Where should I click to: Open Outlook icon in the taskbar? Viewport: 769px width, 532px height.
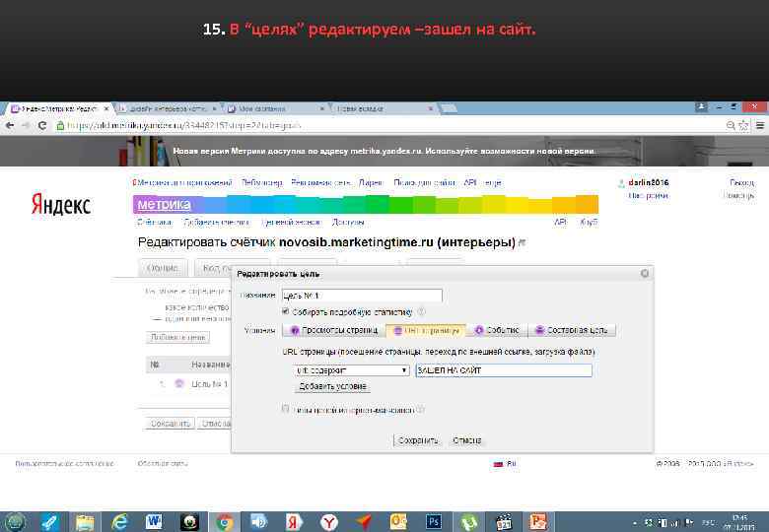pos(398,522)
